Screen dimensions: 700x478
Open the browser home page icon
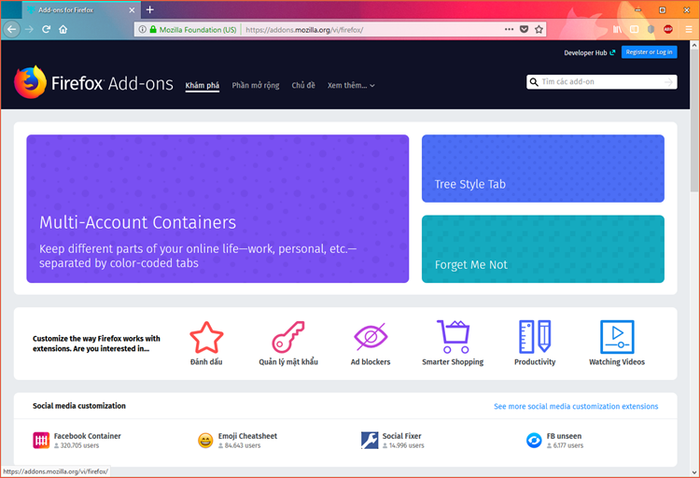click(63, 29)
